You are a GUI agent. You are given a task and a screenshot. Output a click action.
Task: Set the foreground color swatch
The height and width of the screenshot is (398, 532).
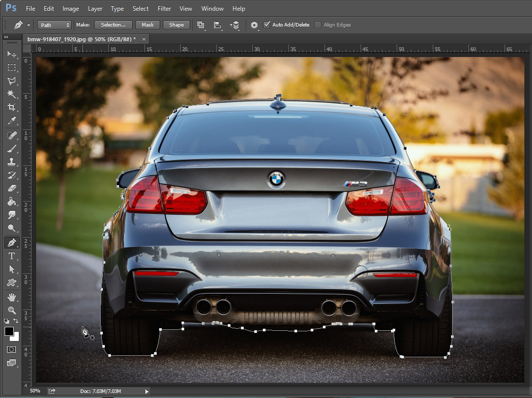tap(9, 331)
